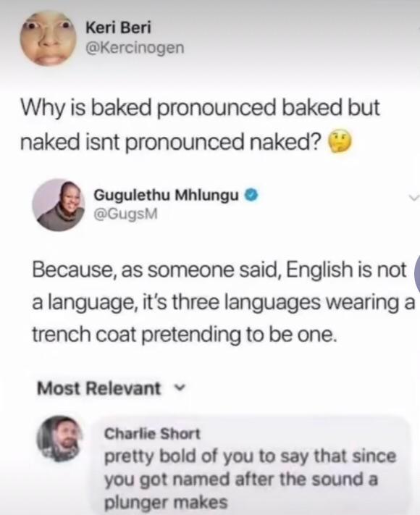The width and height of the screenshot is (420, 515).
Task: Click the Gugulethu Mhlungu name
Action: tap(167, 195)
